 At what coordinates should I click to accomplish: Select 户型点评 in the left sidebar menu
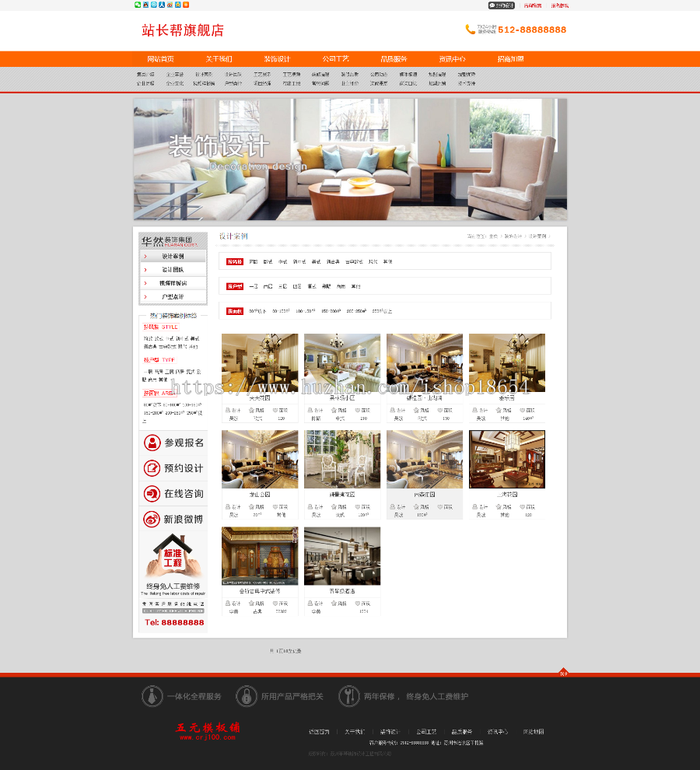[173, 296]
